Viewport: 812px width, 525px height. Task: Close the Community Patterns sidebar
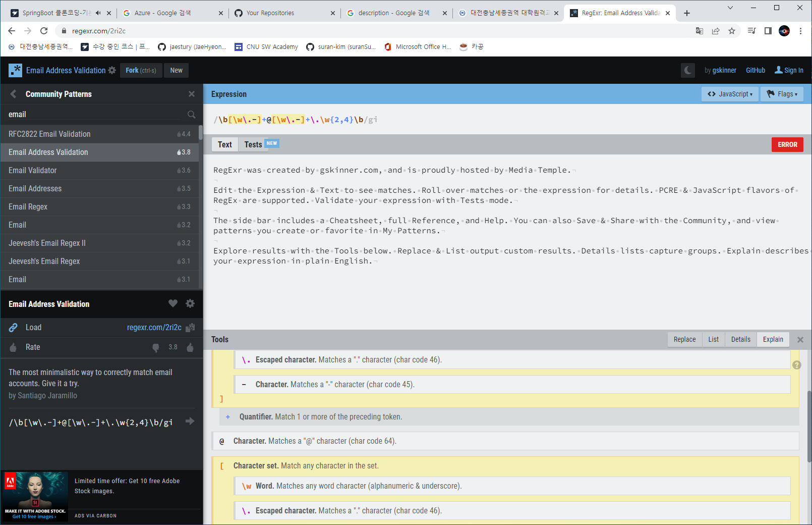(192, 94)
